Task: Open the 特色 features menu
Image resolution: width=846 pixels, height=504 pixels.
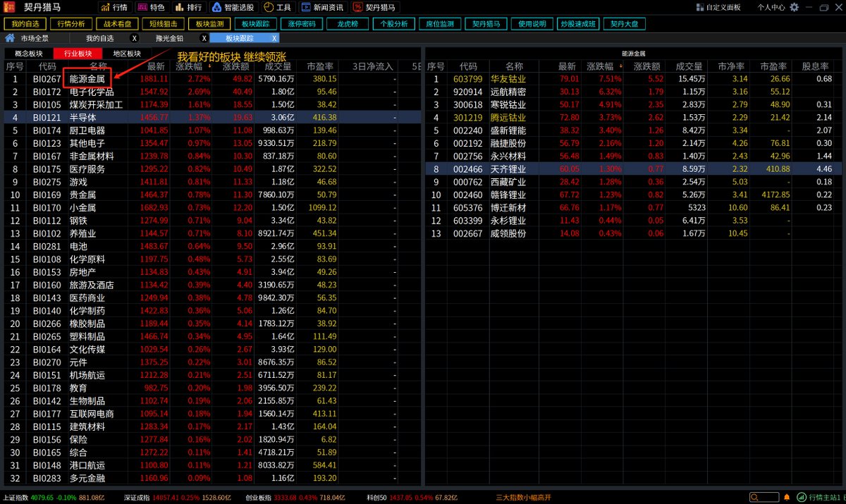Action: [151, 8]
